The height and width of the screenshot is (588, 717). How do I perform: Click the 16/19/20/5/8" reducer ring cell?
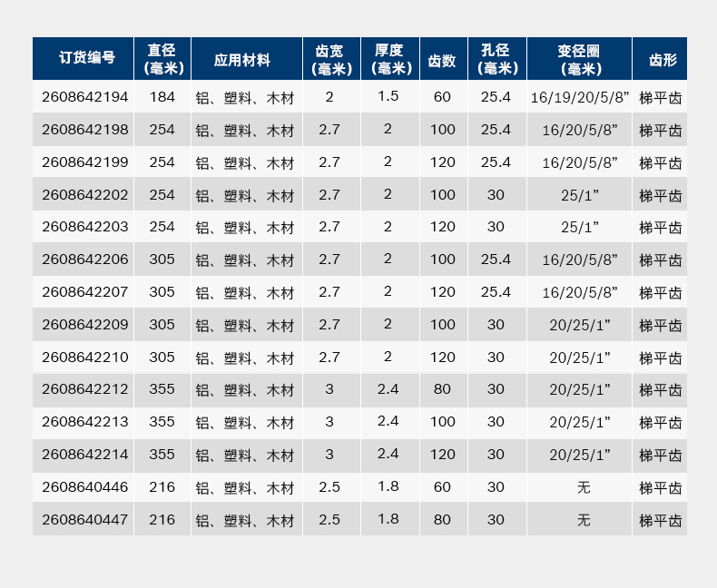click(x=579, y=98)
